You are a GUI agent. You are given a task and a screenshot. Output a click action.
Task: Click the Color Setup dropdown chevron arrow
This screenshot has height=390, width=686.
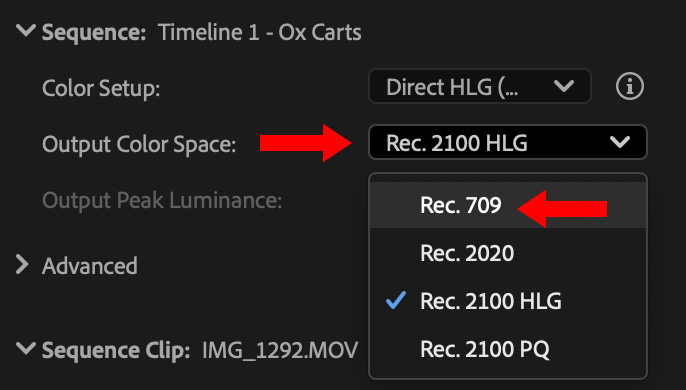click(564, 86)
